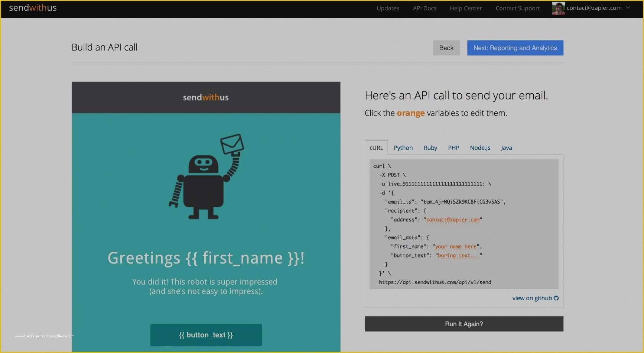Edit the 'boring text...' button_text variable
Screen dimensions: 644x353
459,256
